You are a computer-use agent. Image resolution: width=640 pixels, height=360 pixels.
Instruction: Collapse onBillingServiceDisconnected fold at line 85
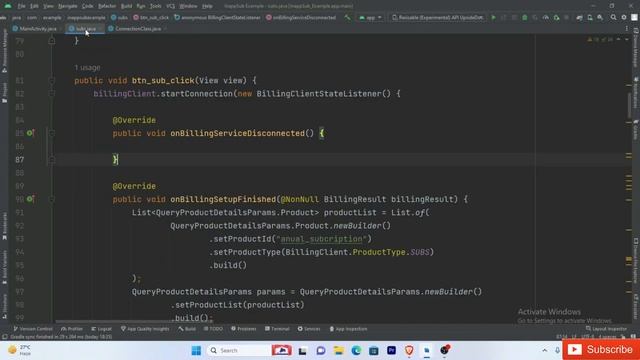[x=52, y=133]
